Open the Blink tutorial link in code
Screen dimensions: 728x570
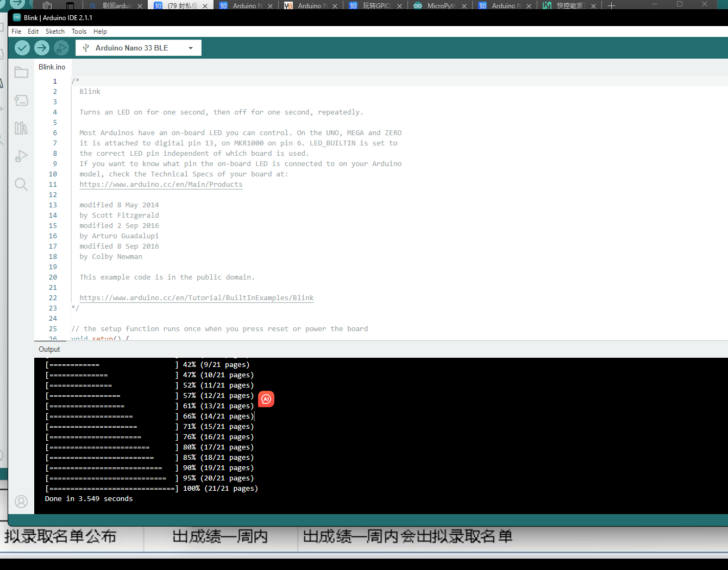pyautogui.click(x=196, y=297)
